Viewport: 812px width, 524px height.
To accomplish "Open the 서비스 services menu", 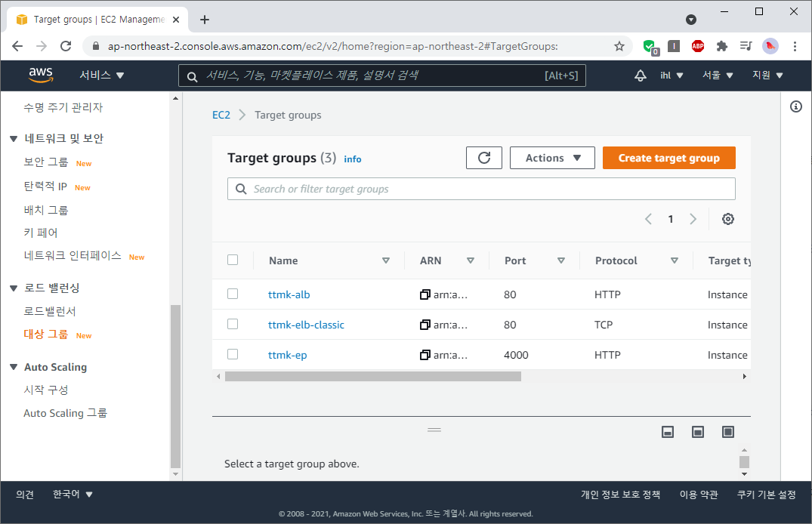I will (101, 76).
